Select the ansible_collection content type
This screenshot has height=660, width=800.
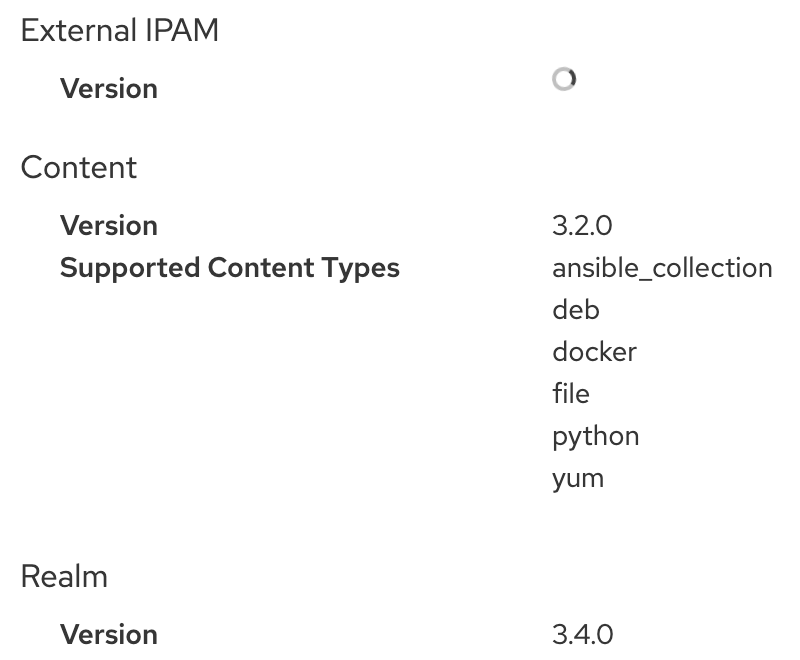click(x=662, y=268)
